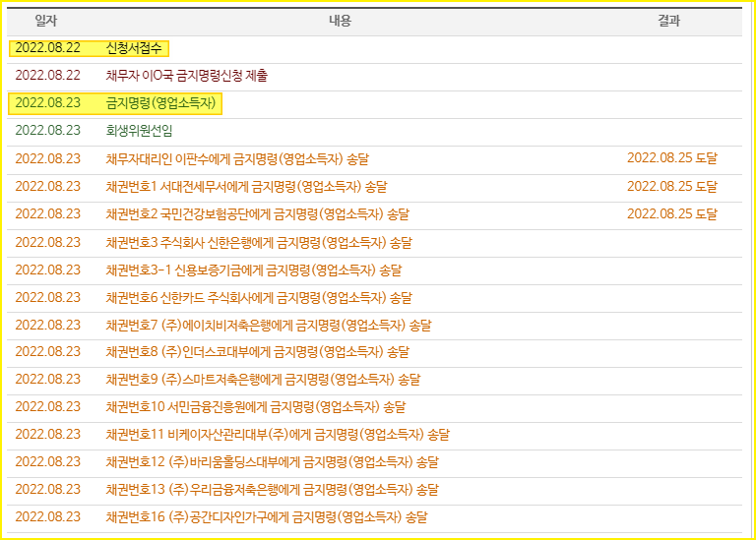Click the date in the 채권번호9 스마트저축은행 row
This screenshot has height=540, width=756.
(x=47, y=380)
